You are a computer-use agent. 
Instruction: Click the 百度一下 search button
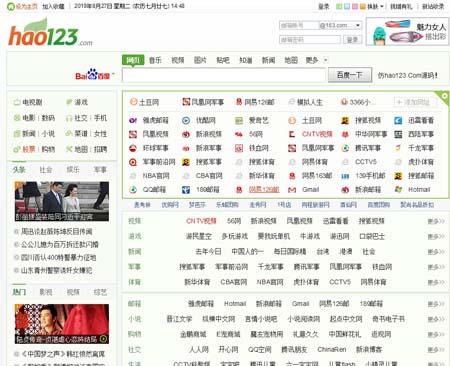(x=350, y=75)
